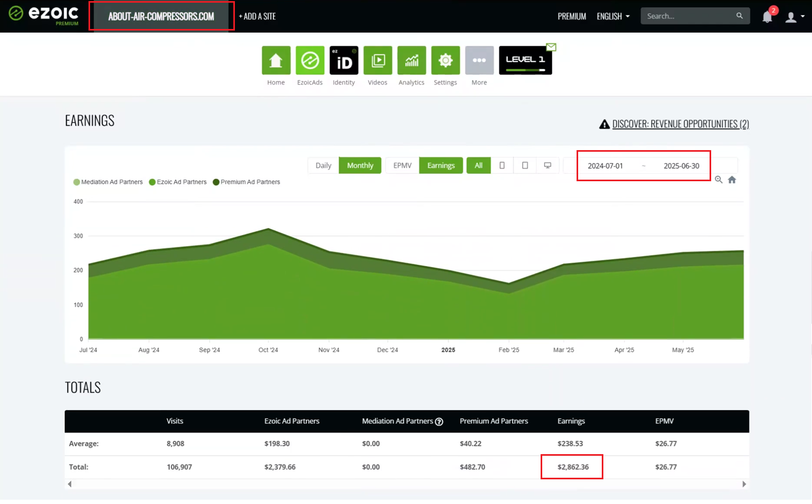Click total Ezoic partners value $2,379.66
The height and width of the screenshot is (504, 812).
[280, 467]
